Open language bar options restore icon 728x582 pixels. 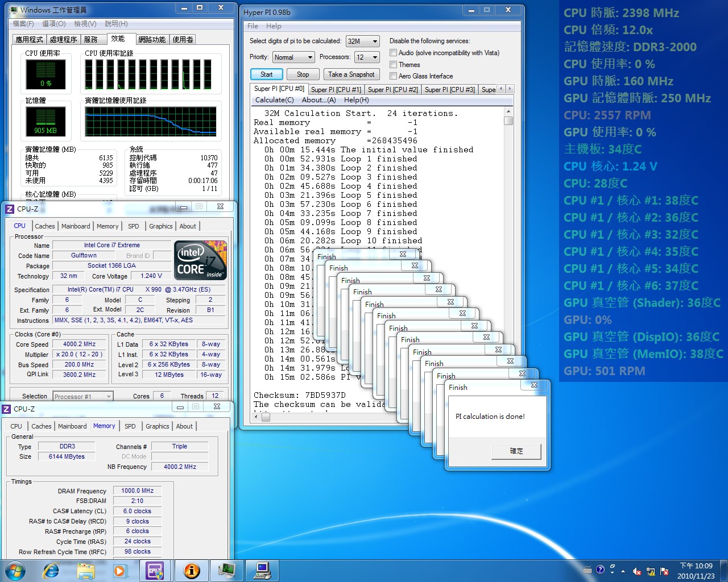pyautogui.click(x=613, y=567)
